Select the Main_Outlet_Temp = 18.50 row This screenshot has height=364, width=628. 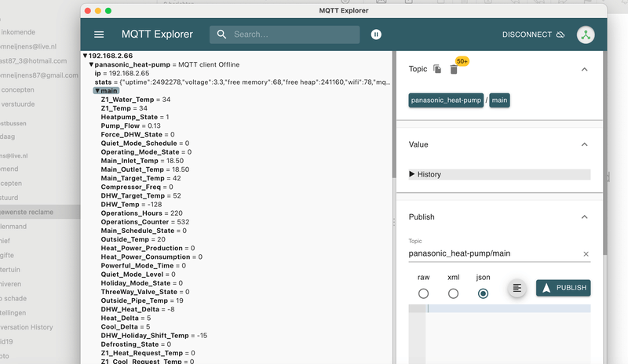[145, 169]
